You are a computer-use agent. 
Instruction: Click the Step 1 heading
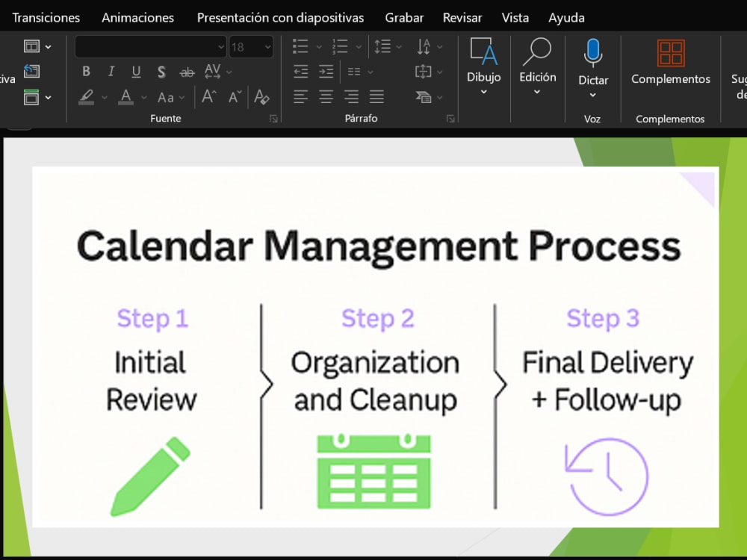[x=153, y=318]
